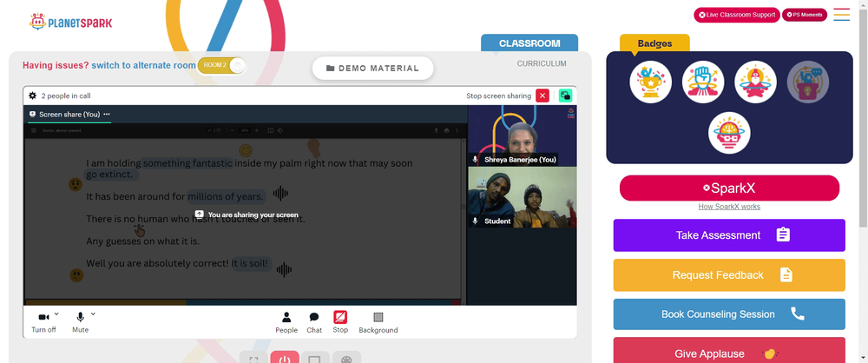Open SparkX
This screenshot has height=363, width=868.
(x=729, y=188)
